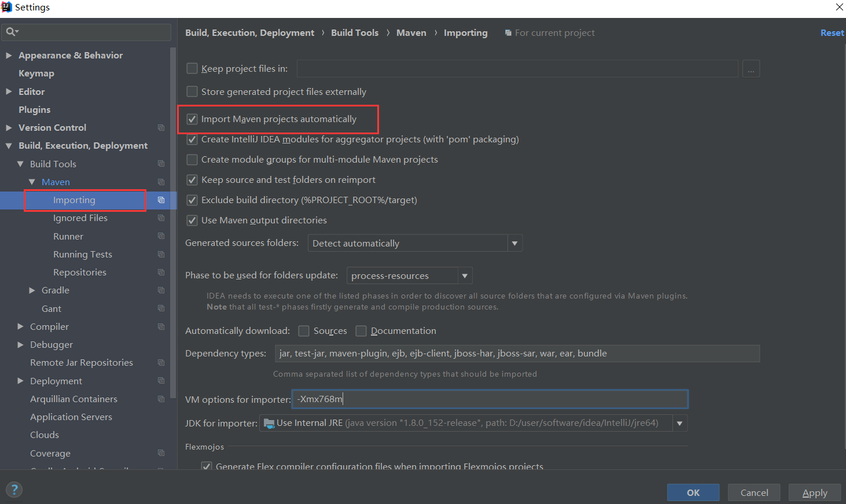The height and width of the screenshot is (504, 846).
Task: Click project-level icon beside Compiler row
Action: [x=161, y=327]
